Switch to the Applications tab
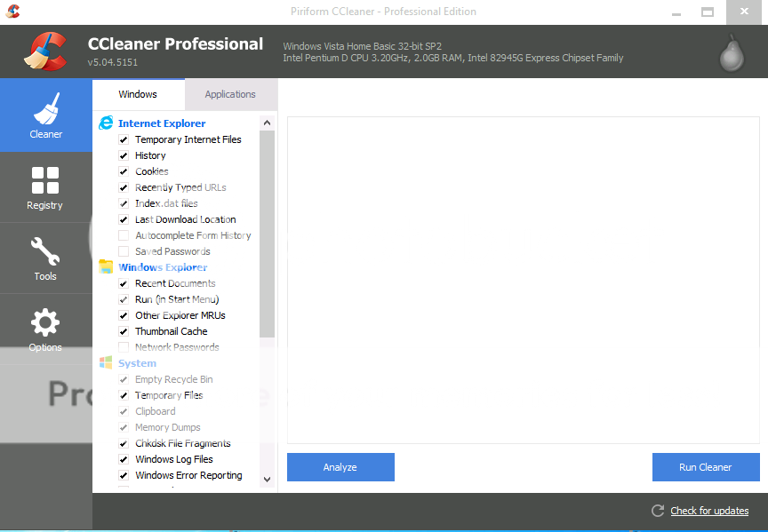 (230, 94)
